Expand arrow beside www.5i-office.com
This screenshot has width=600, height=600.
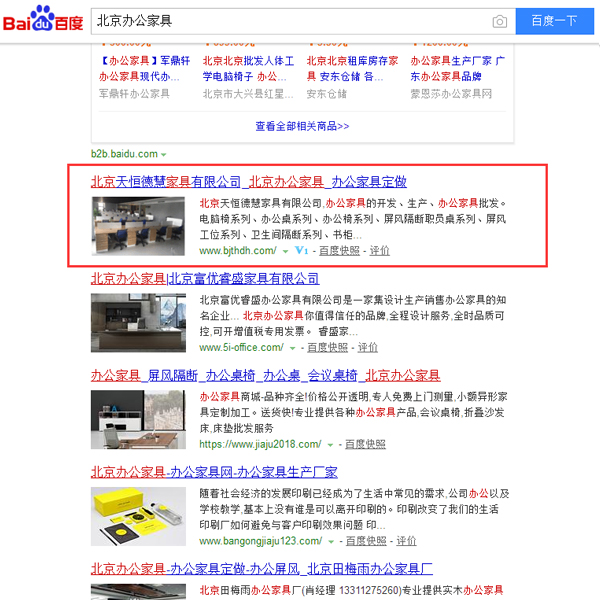[x=293, y=348]
